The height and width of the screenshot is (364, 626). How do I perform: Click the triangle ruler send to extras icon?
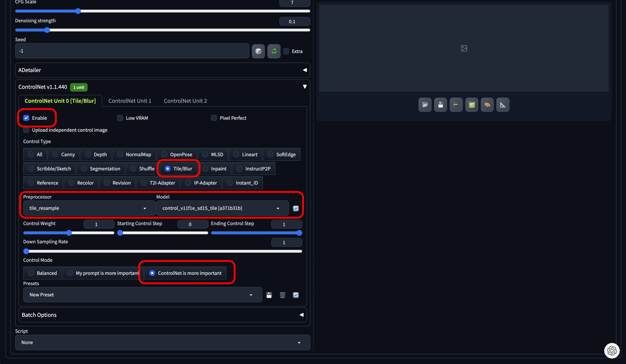(x=503, y=105)
